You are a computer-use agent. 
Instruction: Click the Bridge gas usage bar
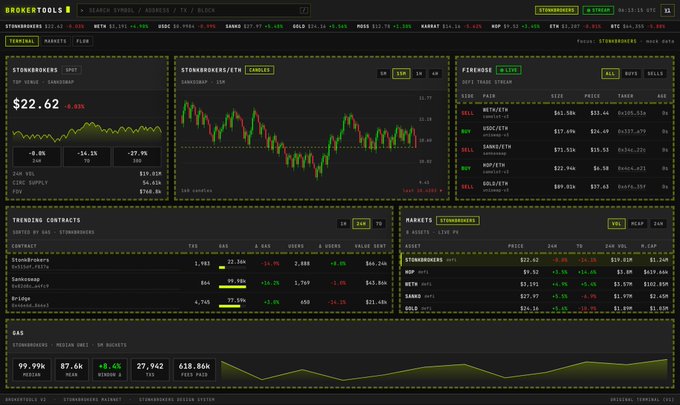coord(232,306)
